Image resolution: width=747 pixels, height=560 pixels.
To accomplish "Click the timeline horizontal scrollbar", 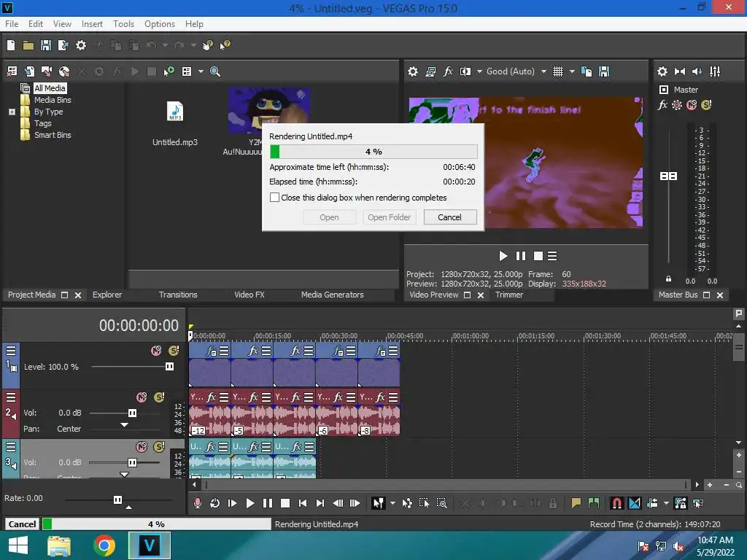I will (x=445, y=485).
